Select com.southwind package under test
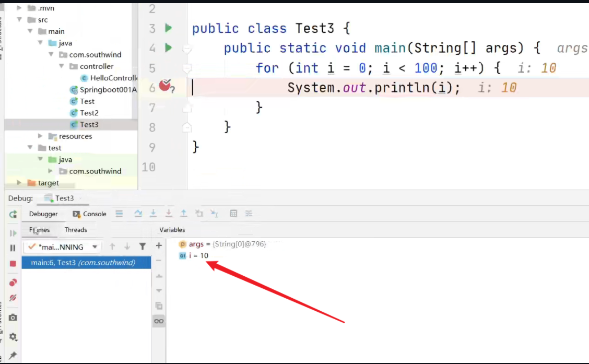The image size is (589, 364). click(x=90, y=171)
